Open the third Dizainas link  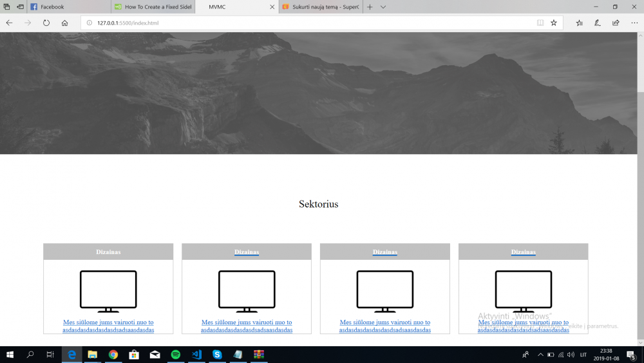pos(385,252)
